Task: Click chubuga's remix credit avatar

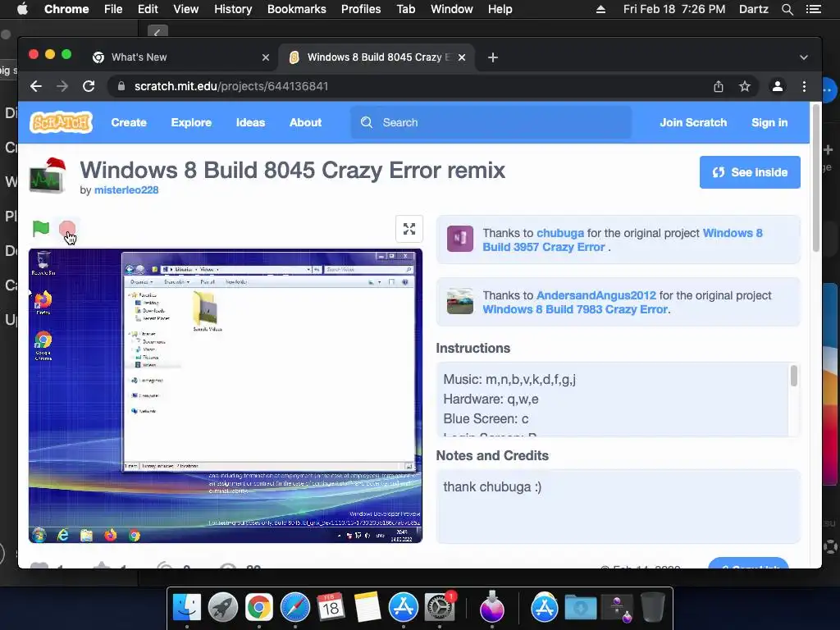Action: [460, 239]
